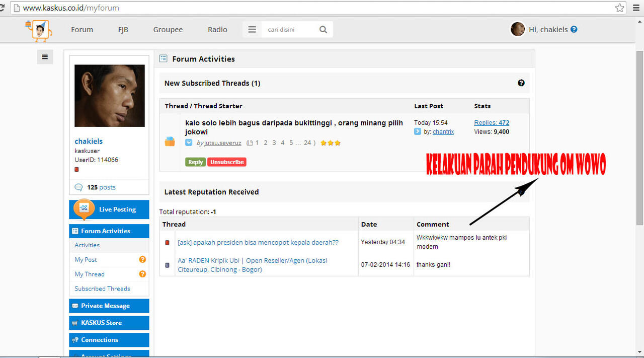Click the red reputation bar under UserID
The image size is (644, 358).
pyautogui.click(x=76, y=170)
